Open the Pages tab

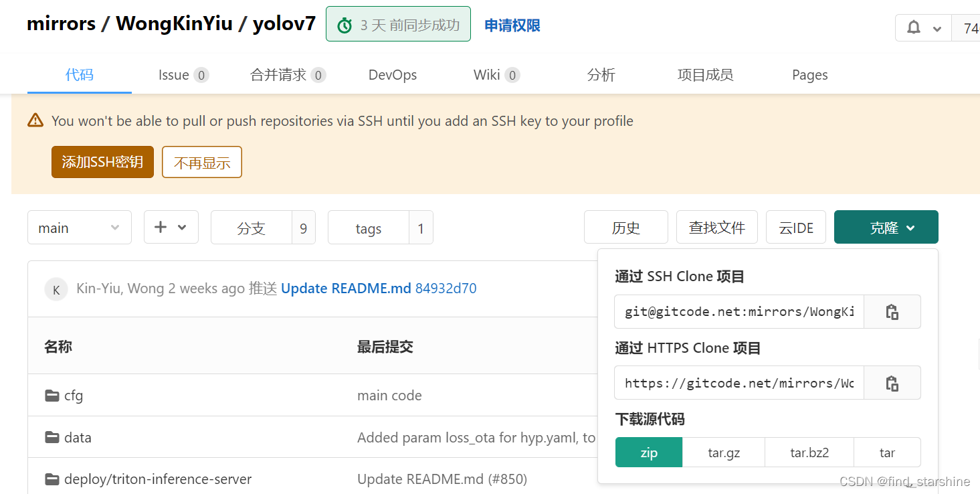tap(810, 75)
